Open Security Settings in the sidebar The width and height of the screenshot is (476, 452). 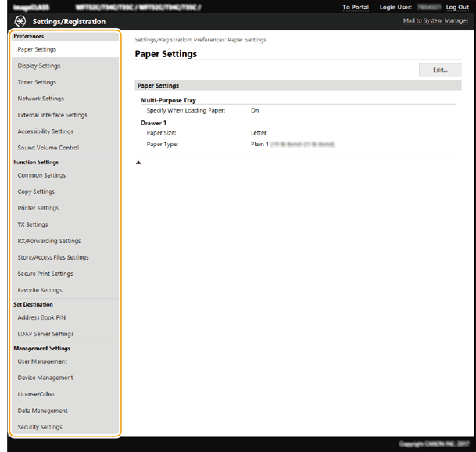coord(40,427)
